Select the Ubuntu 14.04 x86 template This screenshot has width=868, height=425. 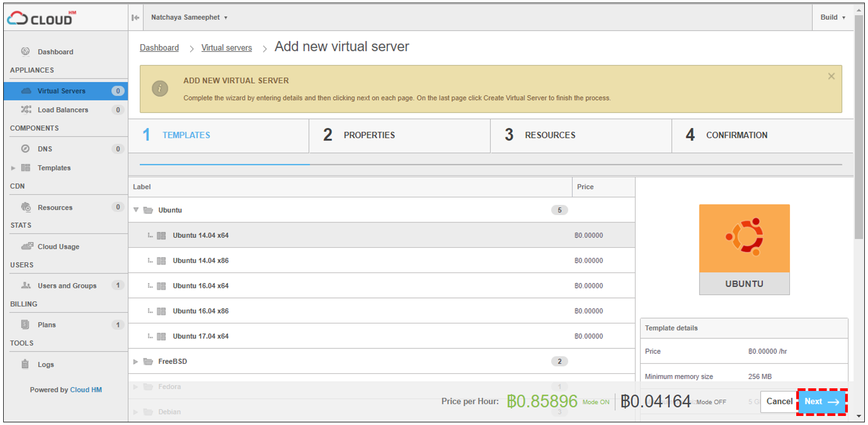tap(382, 261)
